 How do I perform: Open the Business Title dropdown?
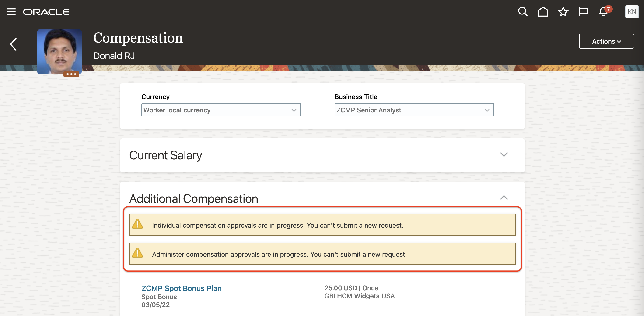pyautogui.click(x=414, y=110)
